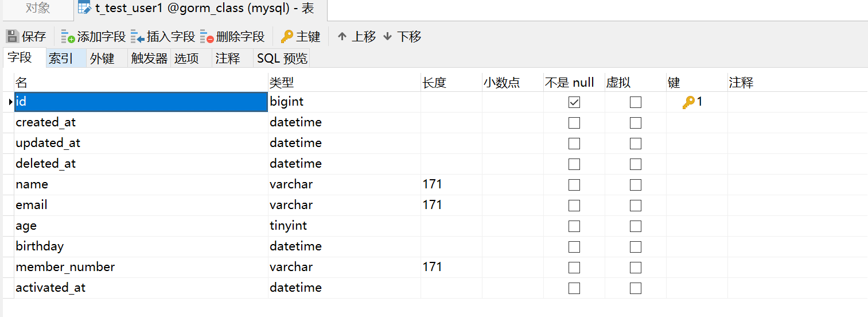
Task: Click the Move Down arrow icon
Action: pyautogui.click(x=388, y=37)
